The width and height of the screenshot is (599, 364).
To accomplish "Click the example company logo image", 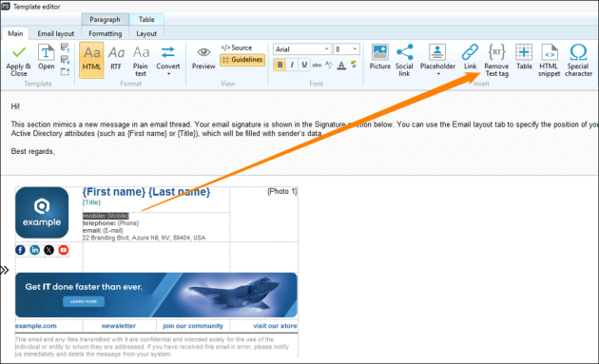I will coord(42,213).
